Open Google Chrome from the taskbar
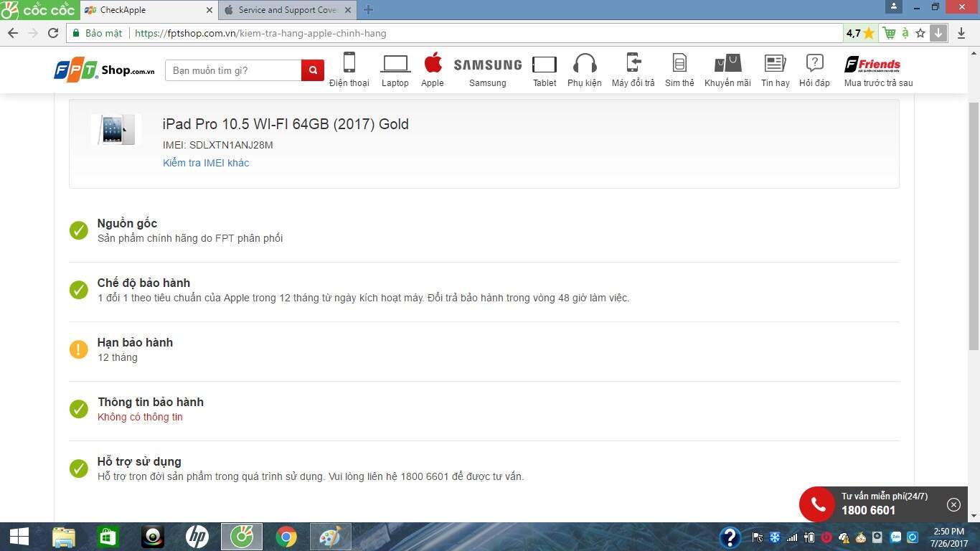 click(x=286, y=537)
